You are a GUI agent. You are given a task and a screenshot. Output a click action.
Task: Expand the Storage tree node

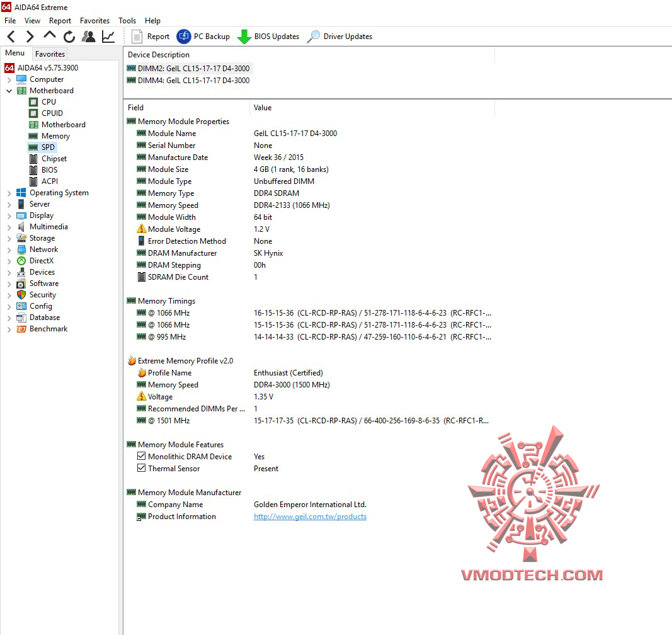9,239
